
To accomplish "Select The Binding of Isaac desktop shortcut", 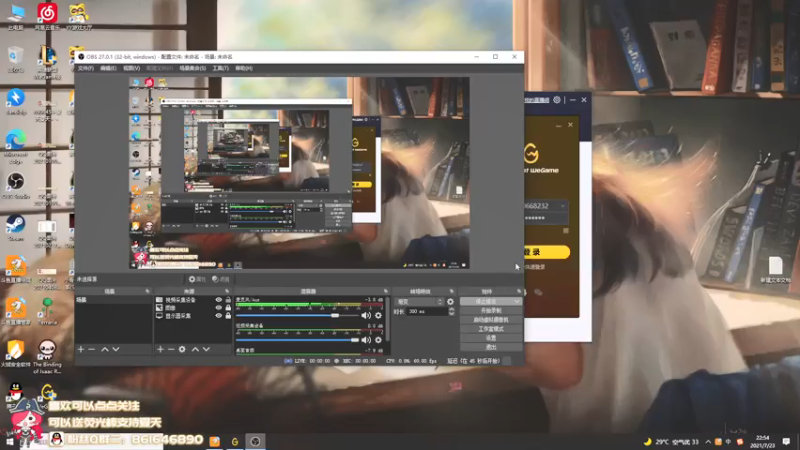I will pos(47,357).
